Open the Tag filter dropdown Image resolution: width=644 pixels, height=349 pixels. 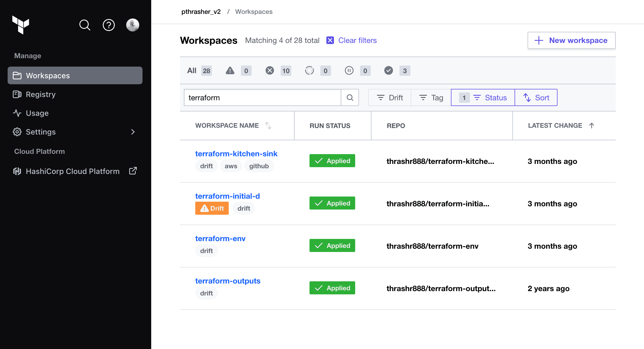pyautogui.click(x=431, y=98)
